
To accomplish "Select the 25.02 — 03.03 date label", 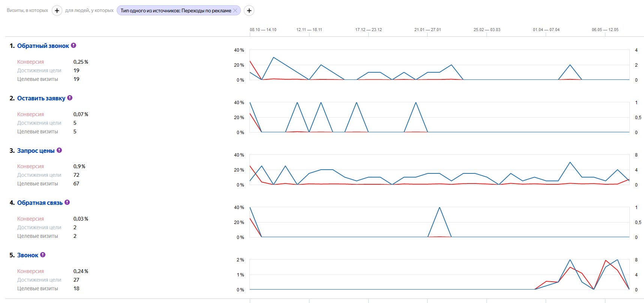I will click(x=486, y=30).
